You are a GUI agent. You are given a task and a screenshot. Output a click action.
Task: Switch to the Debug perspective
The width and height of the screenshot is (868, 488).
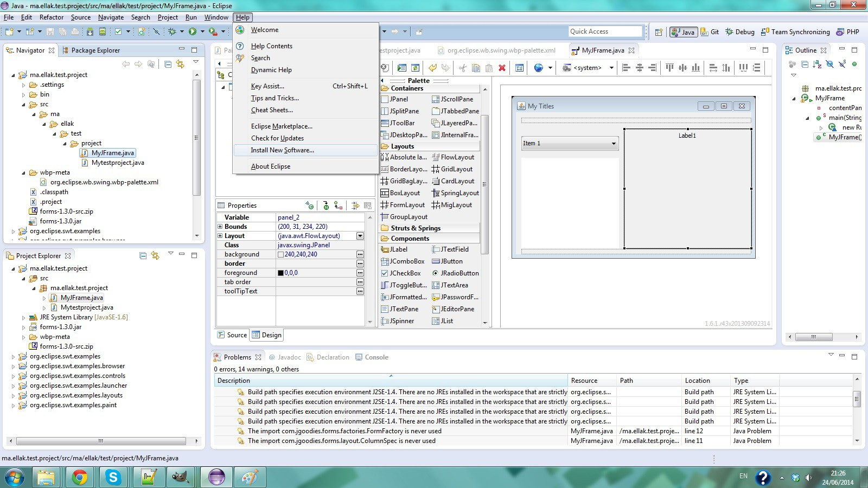[x=740, y=32]
